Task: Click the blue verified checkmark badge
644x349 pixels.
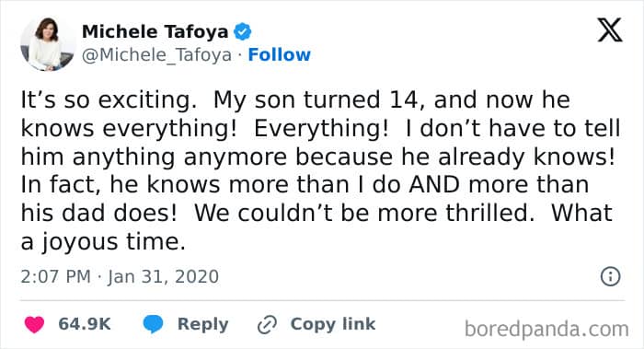Action: 242,31
